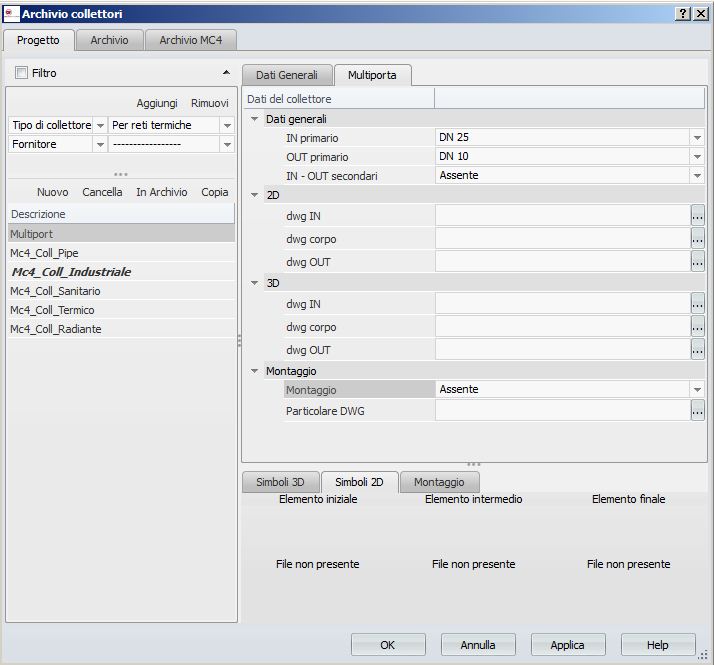Click the Annulla button
This screenshot has height=665, width=714.
478,645
